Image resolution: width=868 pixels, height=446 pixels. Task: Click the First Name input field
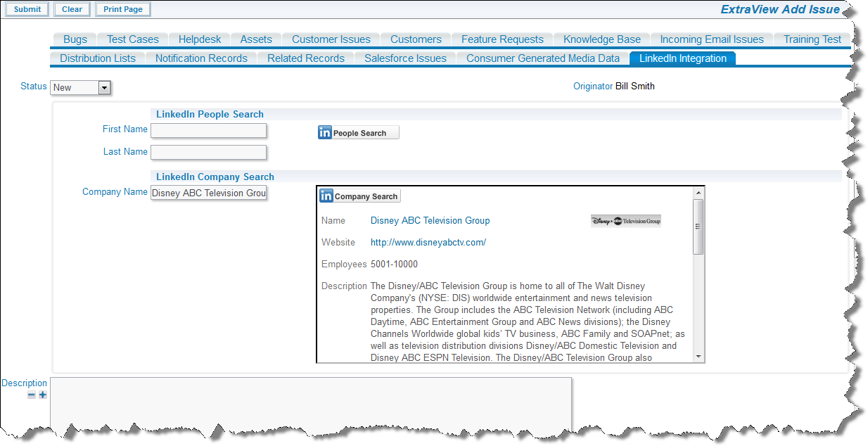click(208, 130)
